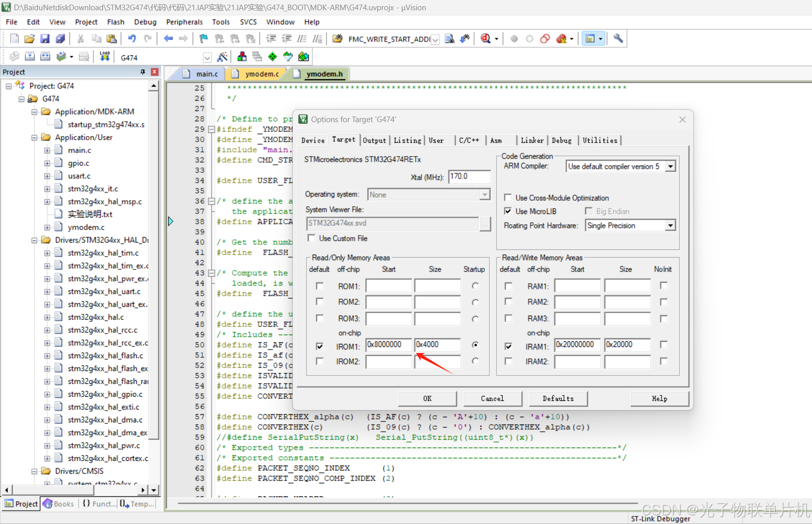
Task: Click the Defaults button
Action: 558,398
